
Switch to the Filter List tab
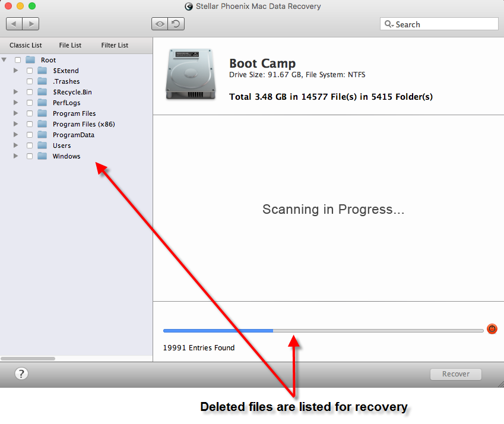115,45
